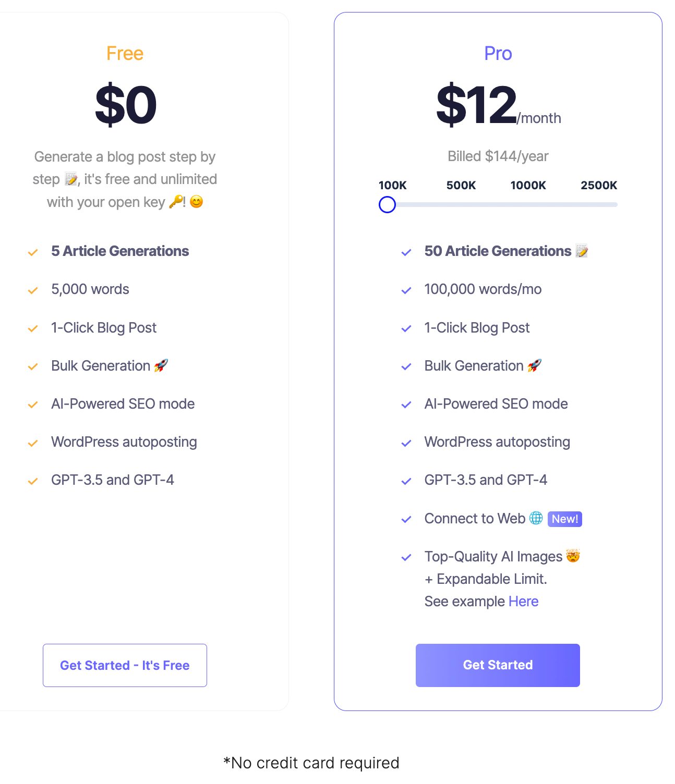Choose the 2500K word tier label

[x=598, y=186]
